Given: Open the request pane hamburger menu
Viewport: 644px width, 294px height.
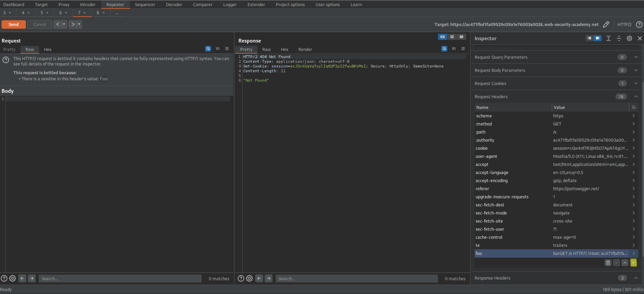Looking at the screenshot, I should tap(227, 49).
